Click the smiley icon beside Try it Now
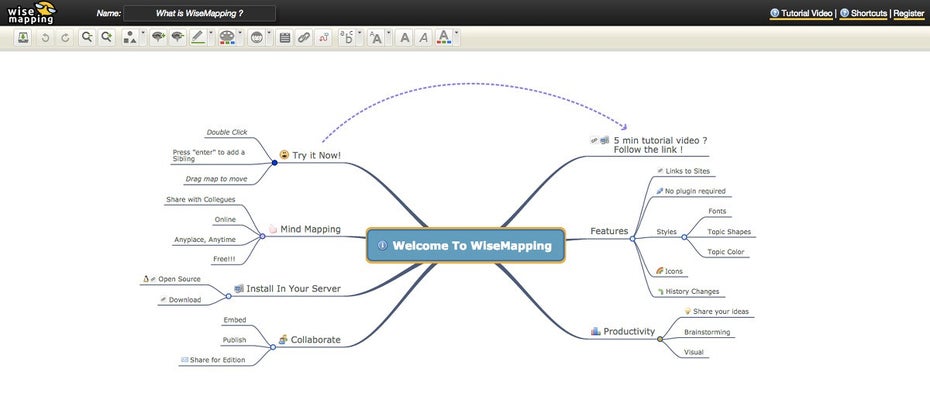 [x=284, y=155]
